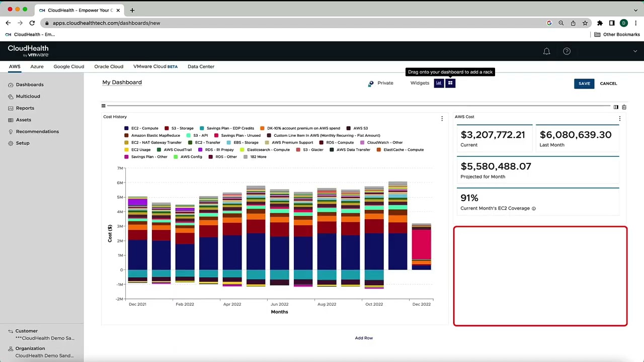Image resolution: width=644 pixels, height=362 pixels.
Task: Click the Dashboards sidebar icon
Action: coord(11,84)
